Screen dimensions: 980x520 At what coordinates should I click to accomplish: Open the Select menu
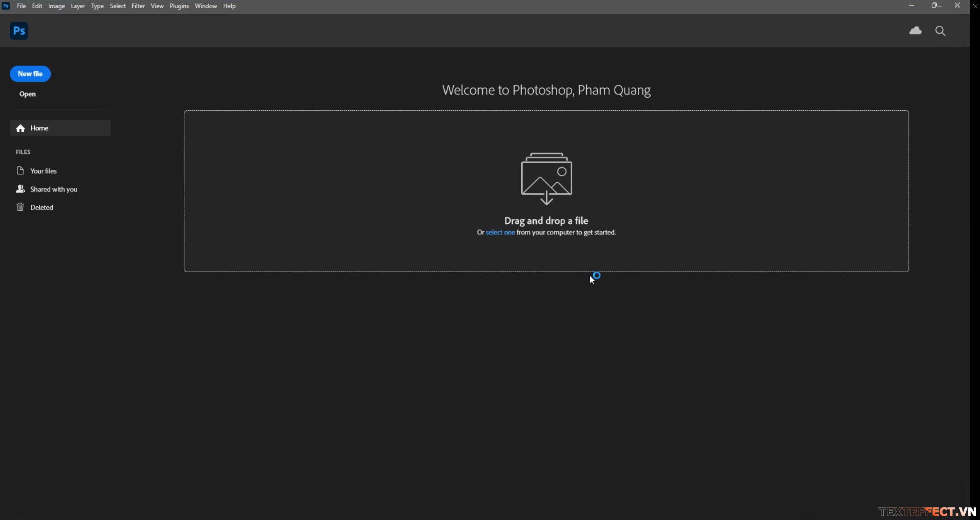click(x=118, y=6)
